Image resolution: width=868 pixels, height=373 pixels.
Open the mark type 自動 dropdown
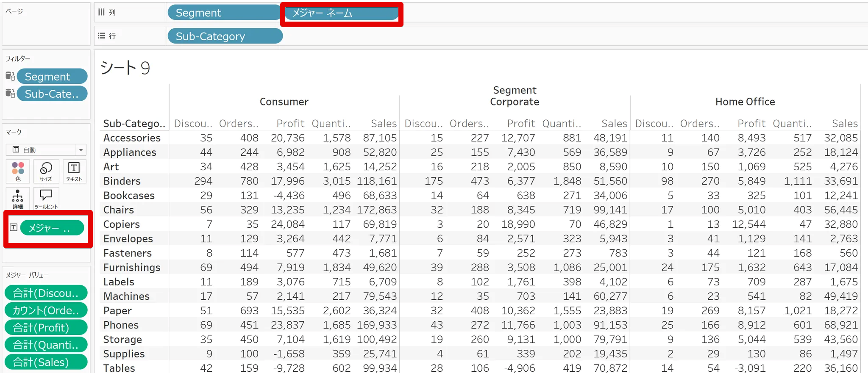pos(46,149)
